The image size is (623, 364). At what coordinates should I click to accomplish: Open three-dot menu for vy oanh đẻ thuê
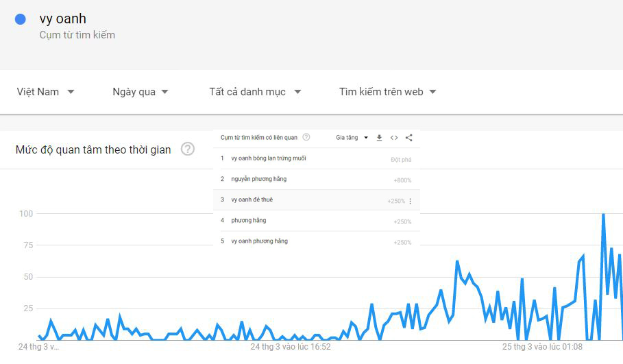411,201
